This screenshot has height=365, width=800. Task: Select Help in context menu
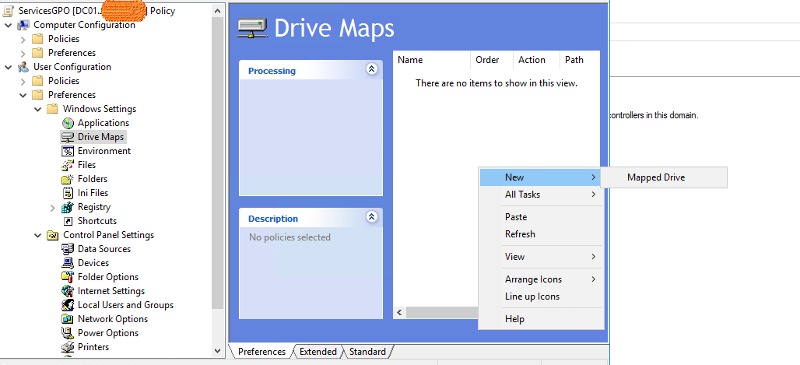pos(541,319)
